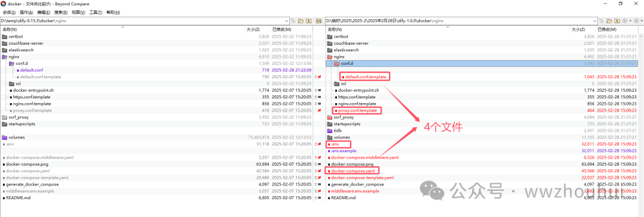
Task: Open the 视图(V) menu
Action: tap(79, 13)
